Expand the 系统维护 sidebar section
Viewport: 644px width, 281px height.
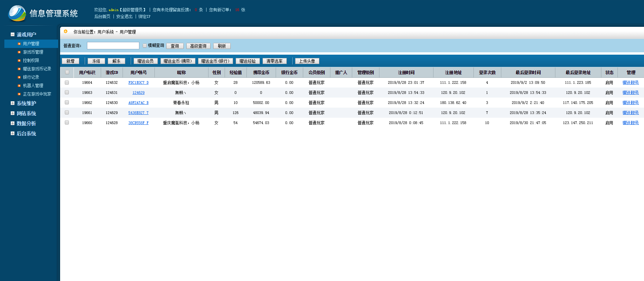pos(12,103)
